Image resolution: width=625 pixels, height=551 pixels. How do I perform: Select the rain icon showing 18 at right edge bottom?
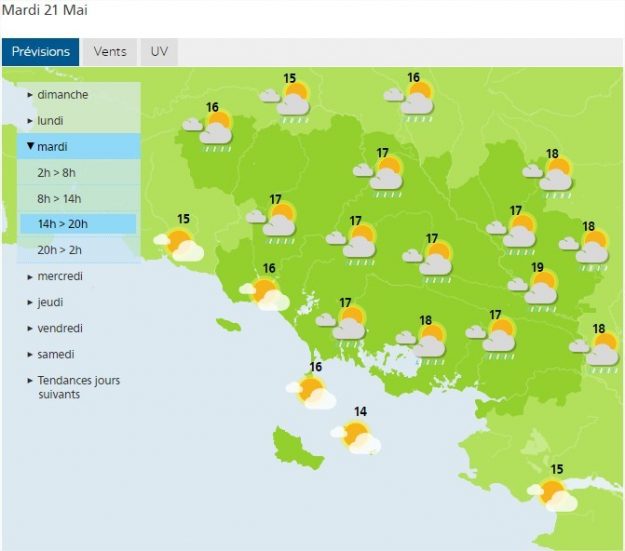[x=594, y=353]
